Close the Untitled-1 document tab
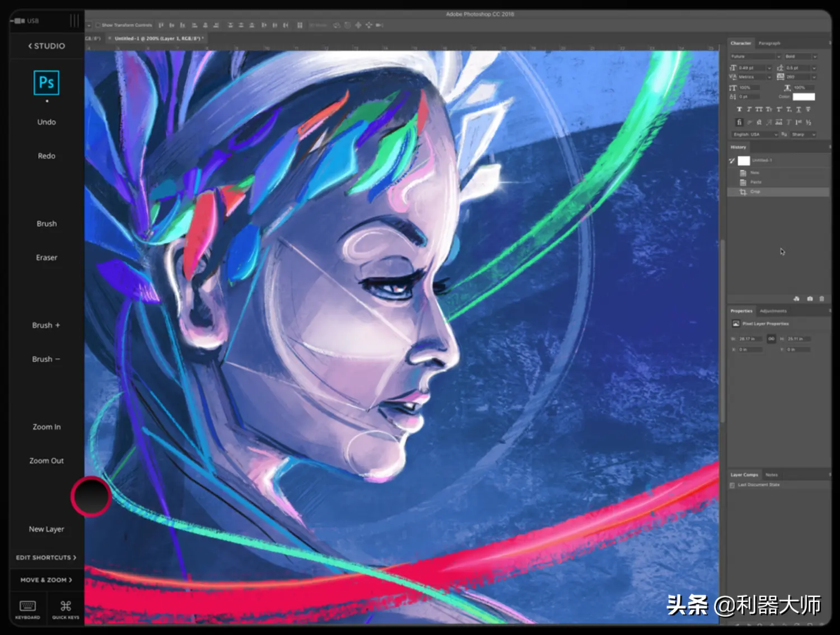This screenshot has height=635, width=840. (x=110, y=38)
